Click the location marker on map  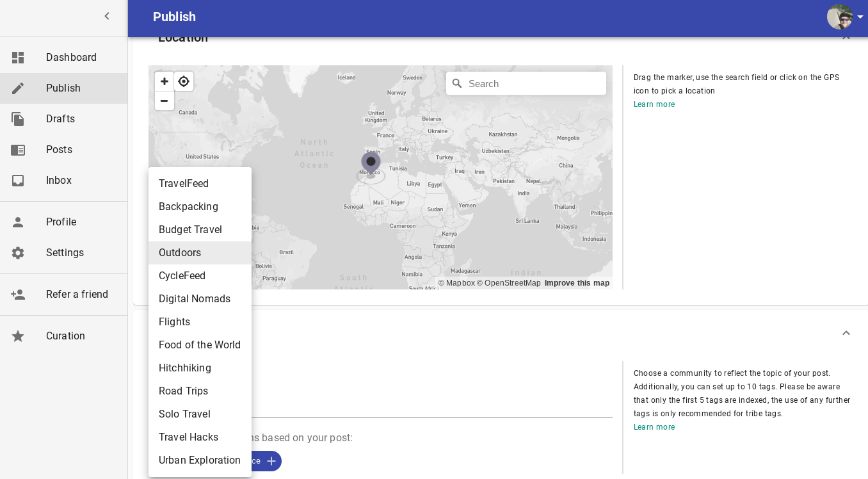pyautogui.click(x=371, y=162)
